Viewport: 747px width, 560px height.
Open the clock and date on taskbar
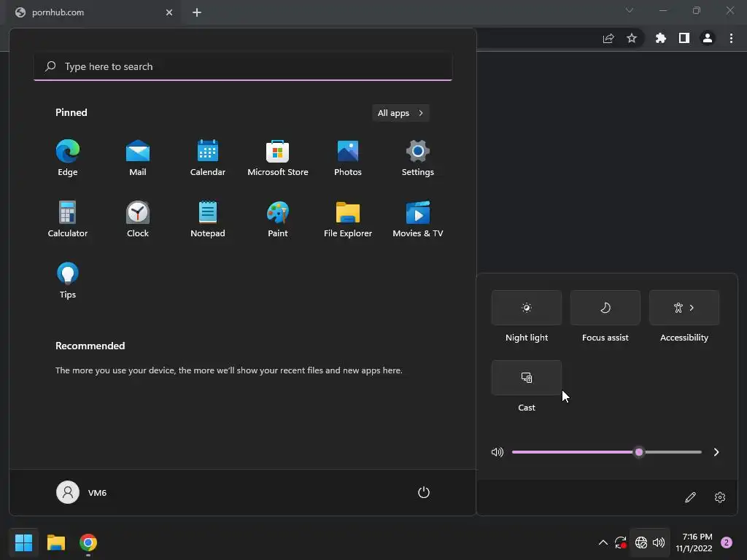tap(694, 542)
